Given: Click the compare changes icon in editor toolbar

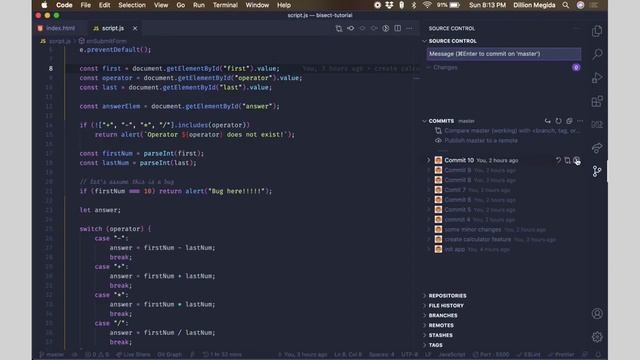Looking at the screenshot, I should coord(339,28).
